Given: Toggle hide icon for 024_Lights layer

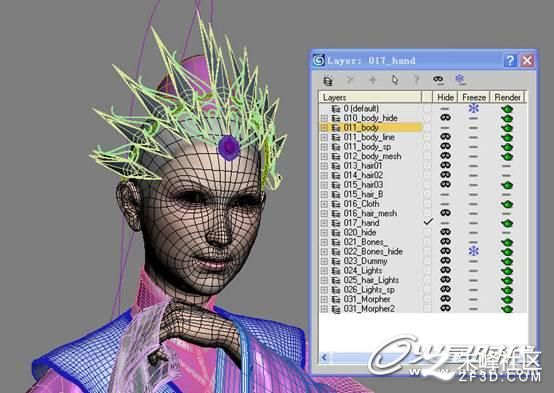Looking at the screenshot, I should [446, 270].
